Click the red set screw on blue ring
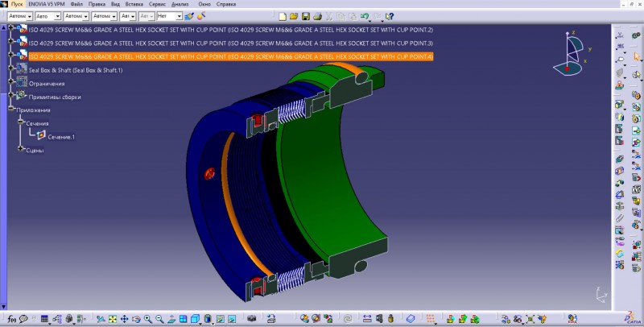 tap(209, 174)
